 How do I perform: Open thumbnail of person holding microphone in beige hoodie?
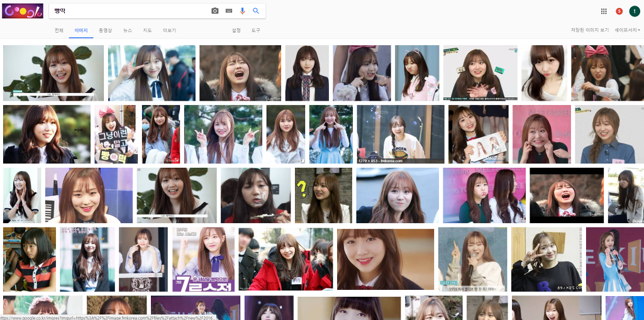point(473,260)
